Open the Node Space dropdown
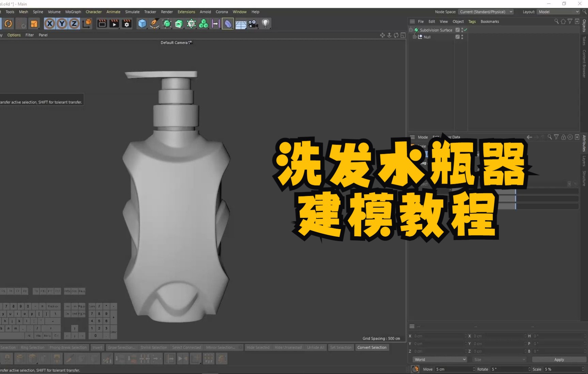Image resolution: width=588 pixels, height=374 pixels. [486, 12]
